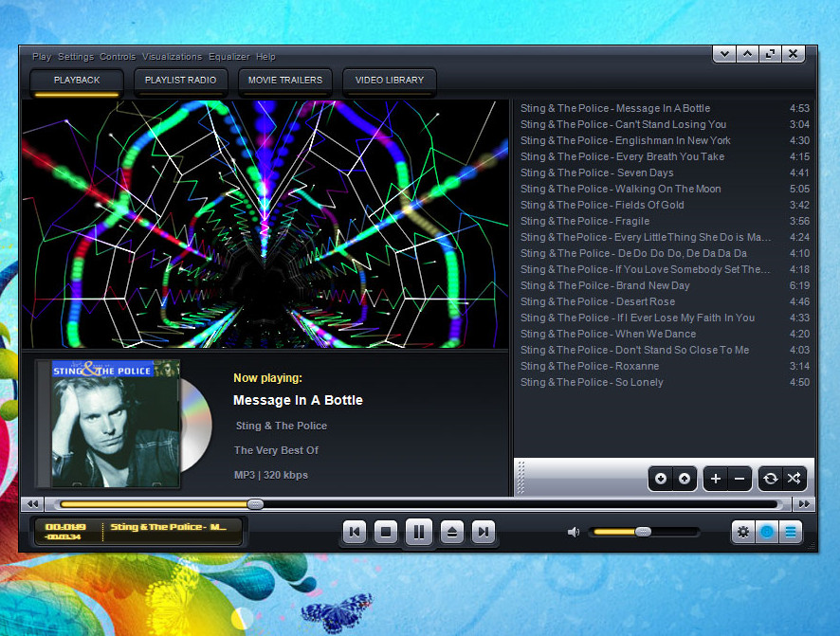Click the seek bar slider handle
The width and height of the screenshot is (840, 636).
[x=256, y=503]
